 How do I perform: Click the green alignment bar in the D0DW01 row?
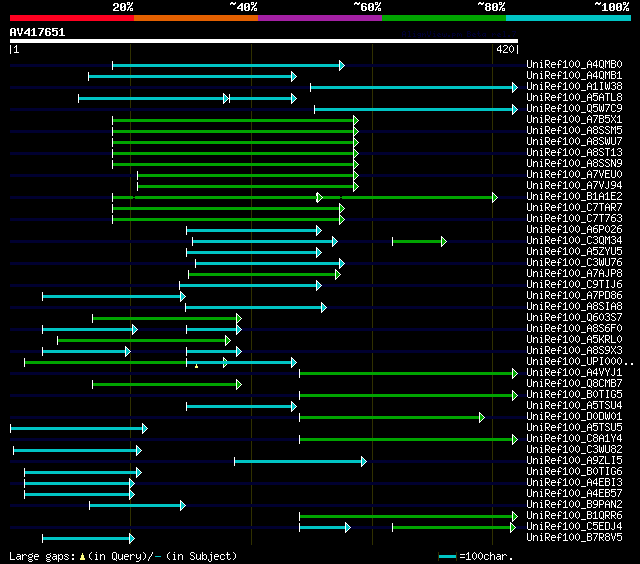[392, 417]
